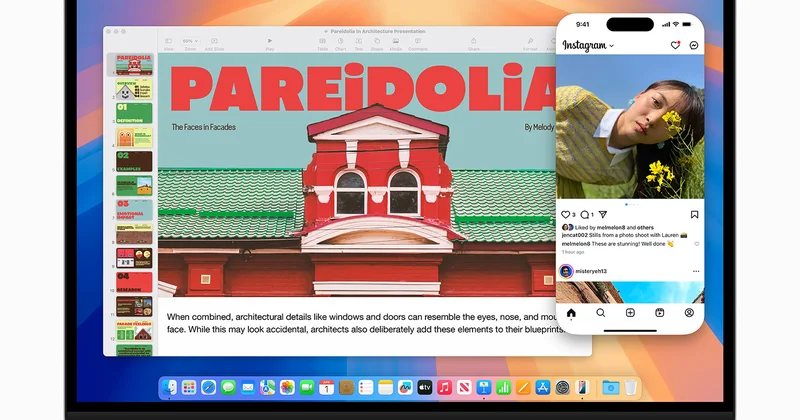This screenshot has height=420, width=800.
Task: Open Calendar in the Dock
Action: point(327,388)
